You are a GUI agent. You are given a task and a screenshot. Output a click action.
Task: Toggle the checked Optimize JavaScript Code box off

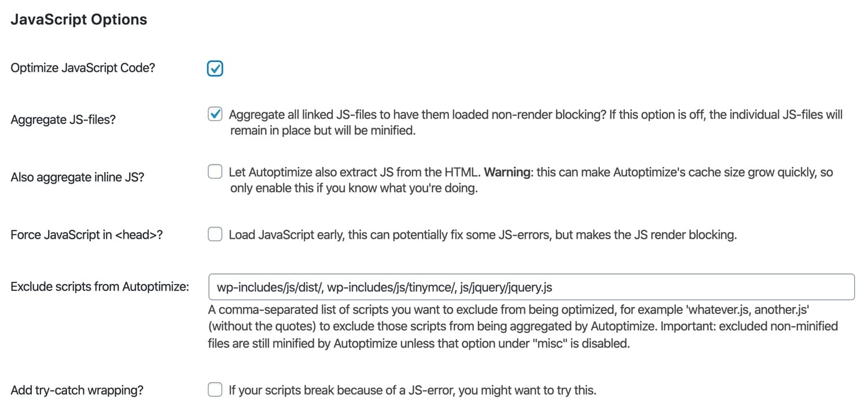(215, 68)
